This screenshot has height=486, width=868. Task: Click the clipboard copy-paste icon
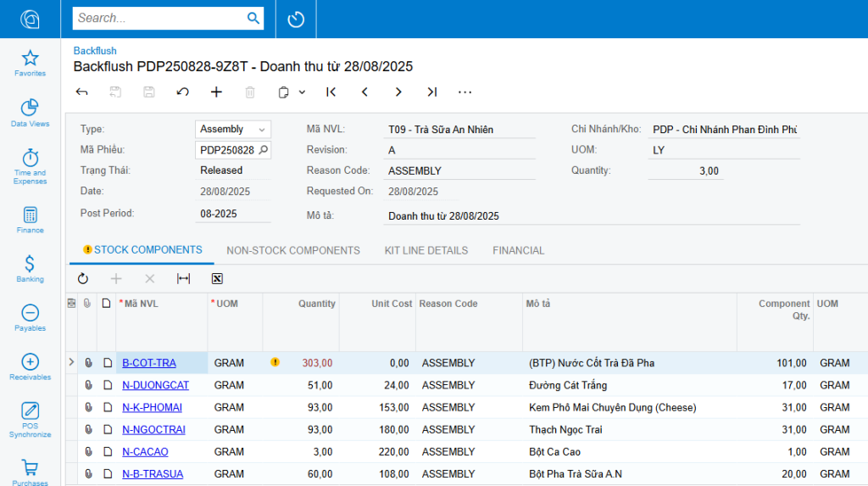coord(283,92)
